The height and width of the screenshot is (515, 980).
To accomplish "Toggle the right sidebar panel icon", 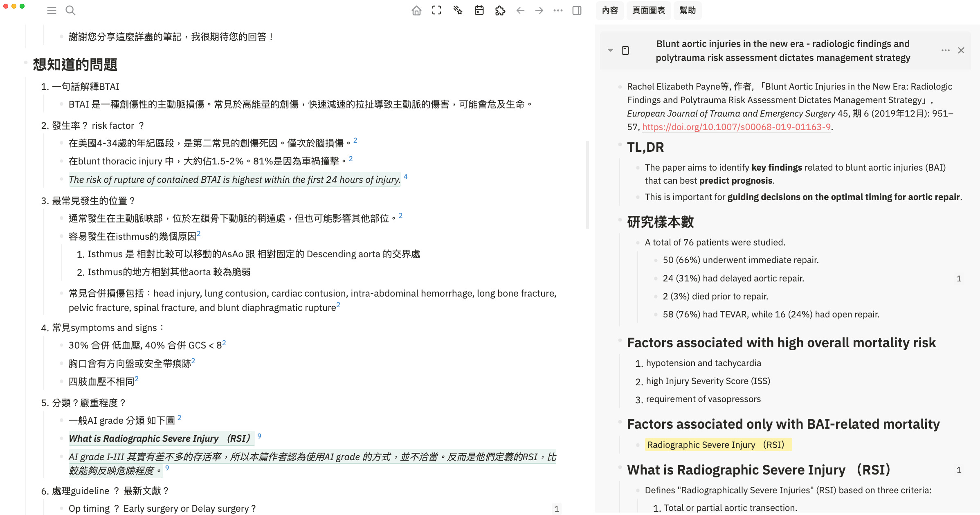I will click(577, 11).
